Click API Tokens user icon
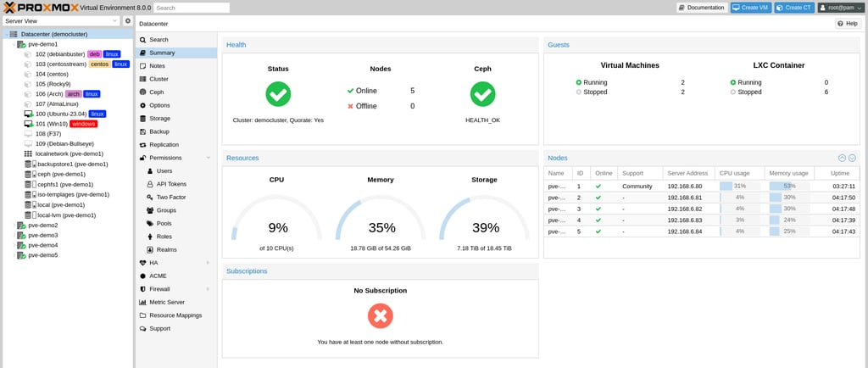 tap(150, 184)
